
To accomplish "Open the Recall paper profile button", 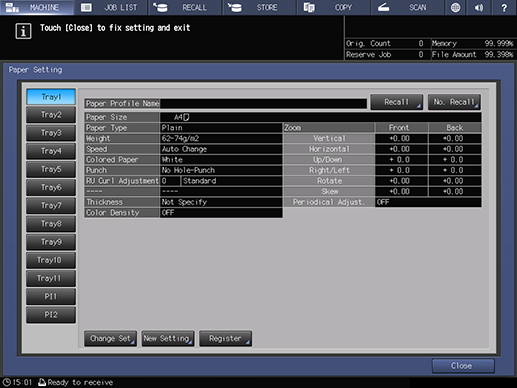I will (397, 102).
